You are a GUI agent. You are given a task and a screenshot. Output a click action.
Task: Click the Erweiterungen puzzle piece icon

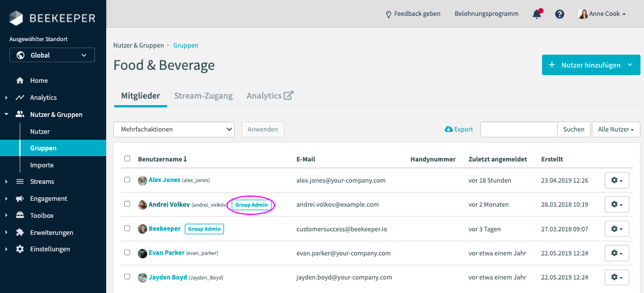[x=20, y=232]
